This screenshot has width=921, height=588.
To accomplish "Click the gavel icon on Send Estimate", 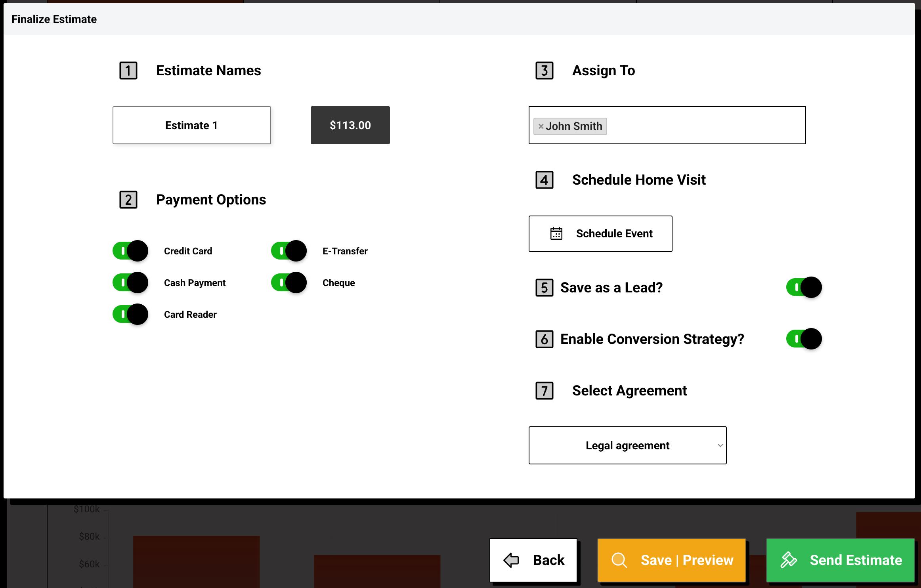I will point(788,560).
